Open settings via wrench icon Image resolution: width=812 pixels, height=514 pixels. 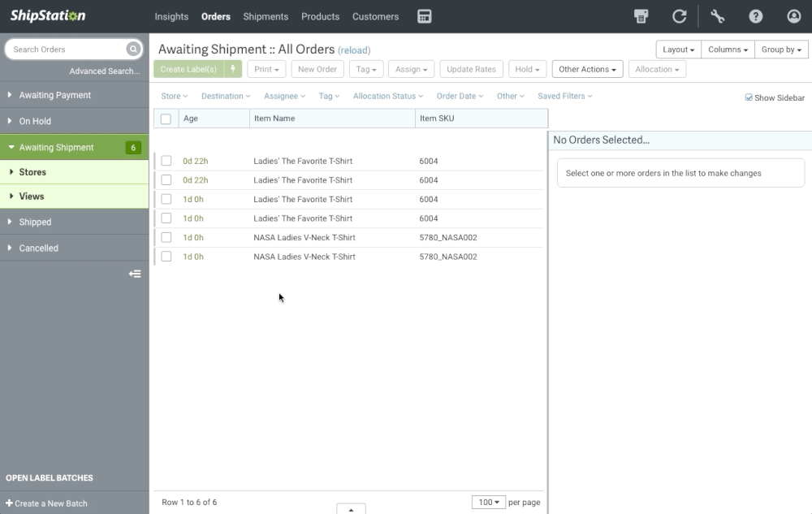(x=717, y=16)
